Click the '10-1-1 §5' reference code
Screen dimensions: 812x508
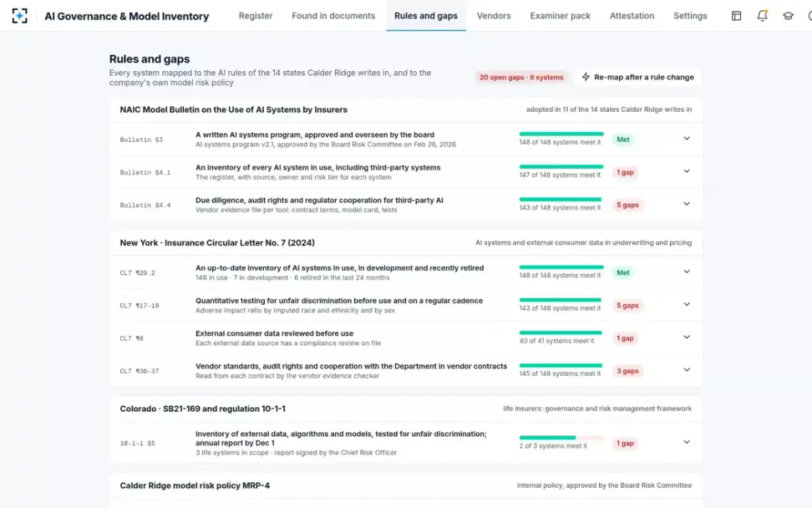tap(137, 443)
